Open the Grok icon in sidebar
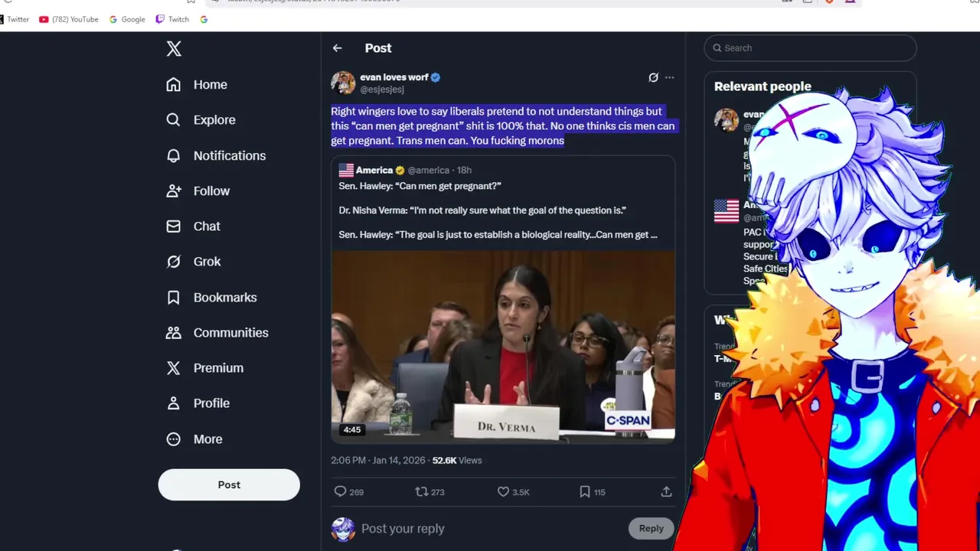Screen dimensions: 980x551 coord(174,262)
